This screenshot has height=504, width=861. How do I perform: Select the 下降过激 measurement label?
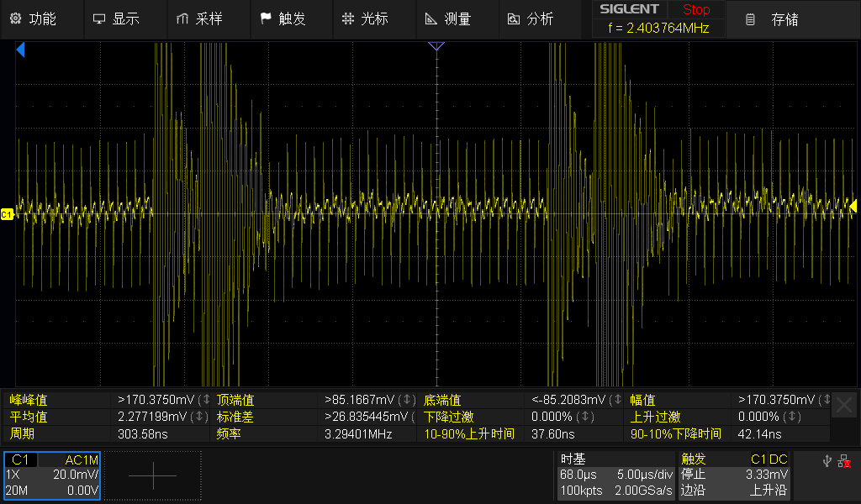[449, 417]
